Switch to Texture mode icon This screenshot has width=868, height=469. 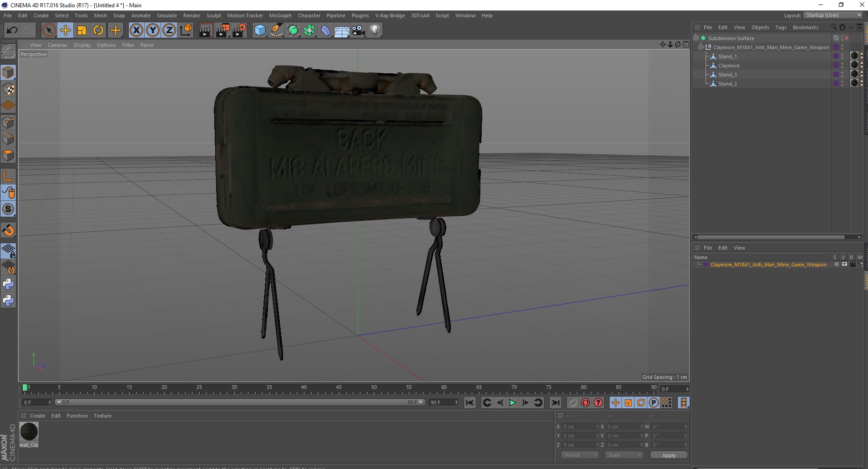point(8,89)
